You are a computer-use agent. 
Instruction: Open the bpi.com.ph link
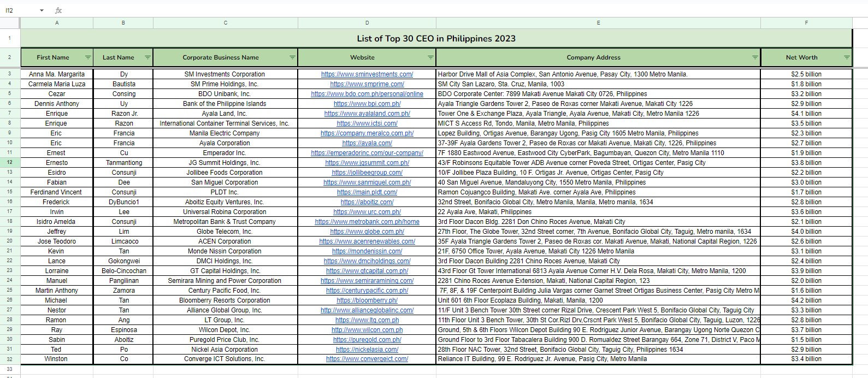367,104
